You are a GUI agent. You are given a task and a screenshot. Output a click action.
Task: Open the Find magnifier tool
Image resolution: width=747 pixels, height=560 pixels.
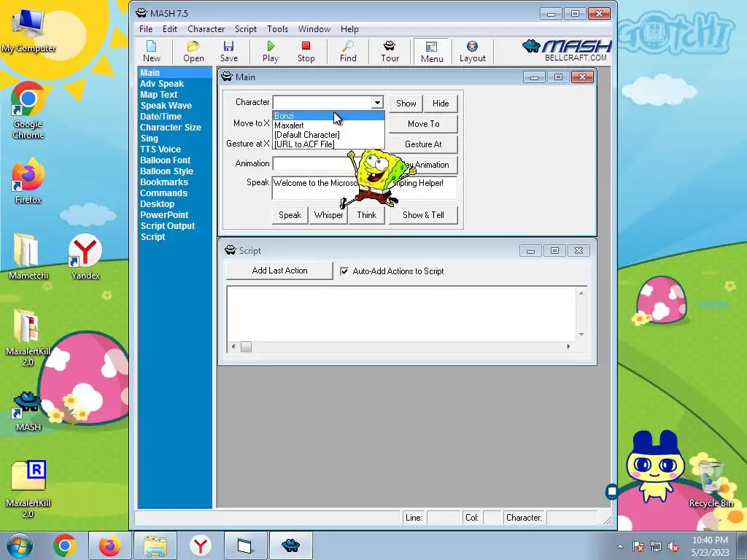click(x=348, y=52)
